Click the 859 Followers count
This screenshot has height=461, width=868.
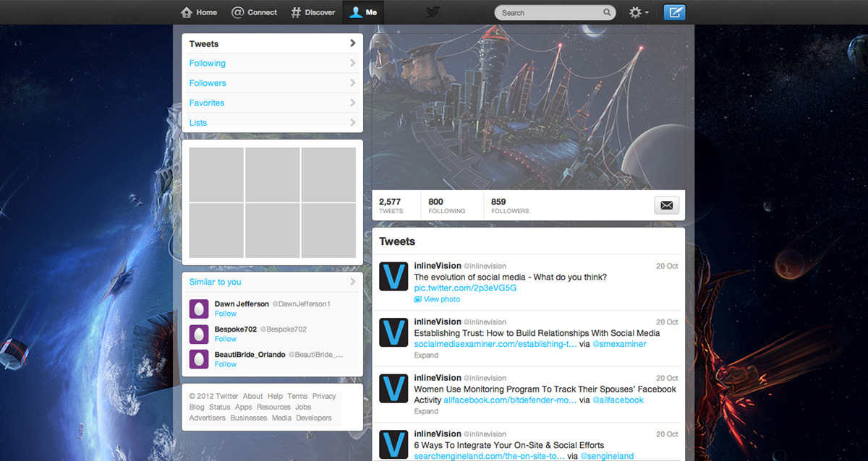[x=510, y=206]
